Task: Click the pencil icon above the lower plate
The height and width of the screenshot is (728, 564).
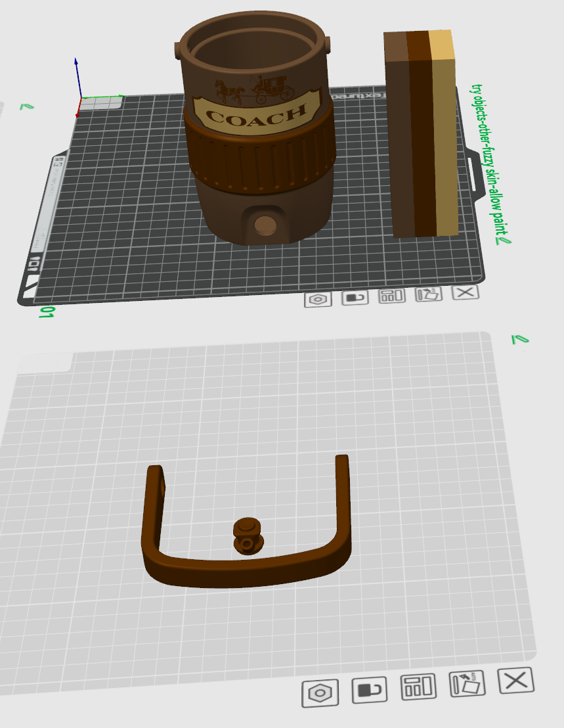Action: [x=520, y=340]
